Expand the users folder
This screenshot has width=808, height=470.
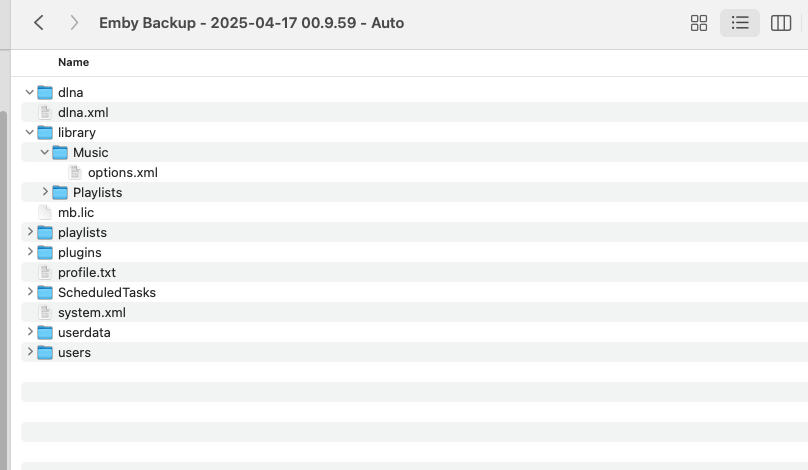pyautogui.click(x=30, y=352)
